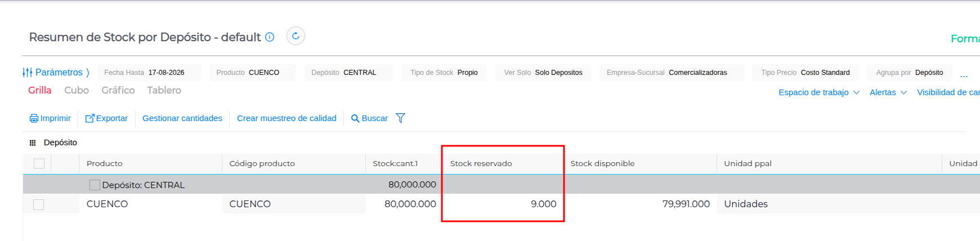
Task: Switch to the Tablero tab
Action: tap(164, 90)
